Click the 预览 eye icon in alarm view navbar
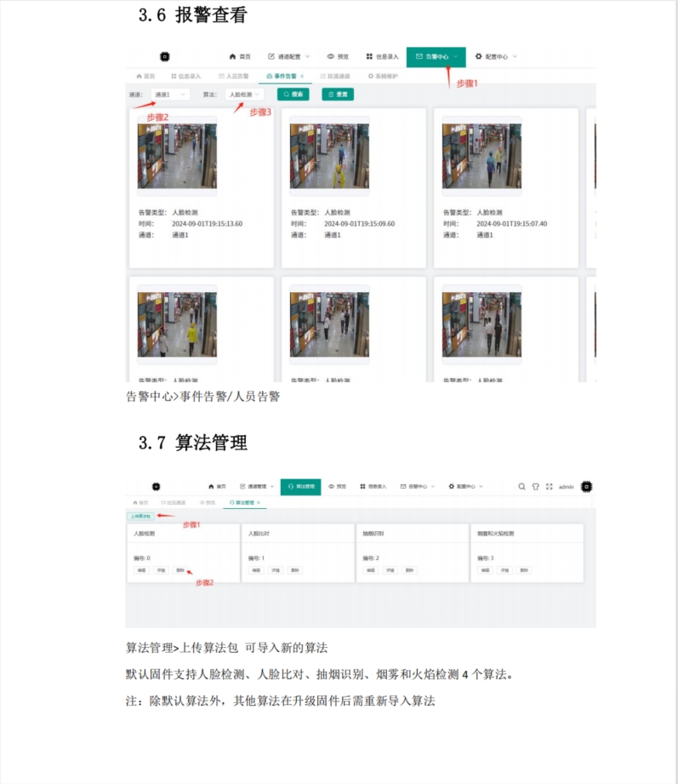The height and width of the screenshot is (784, 678). [330, 57]
